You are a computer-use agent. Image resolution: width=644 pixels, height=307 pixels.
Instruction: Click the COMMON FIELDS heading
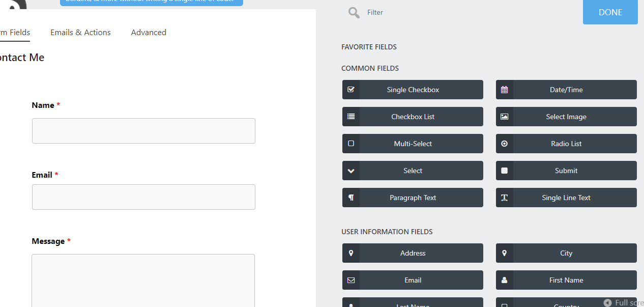(370, 68)
